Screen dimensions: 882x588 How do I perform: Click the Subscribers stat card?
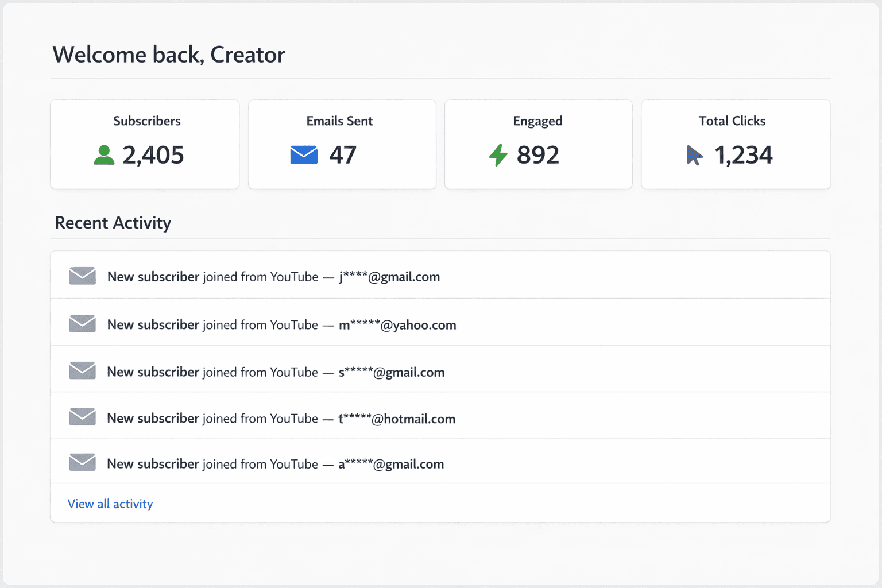[x=144, y=144]
